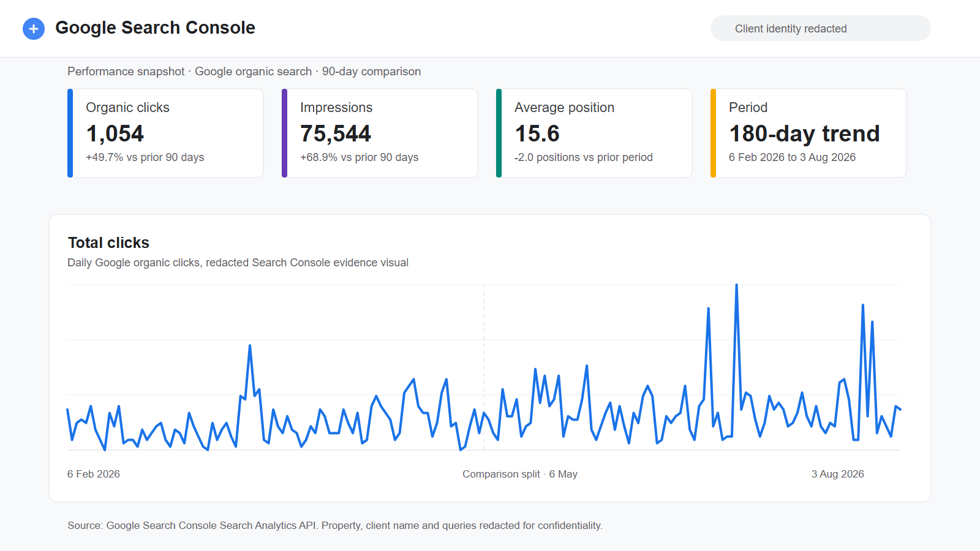The height and width of the screenshot is (551, 980).
Task: Click the highest peak in the clicks chart
Action: click(736, 285)
